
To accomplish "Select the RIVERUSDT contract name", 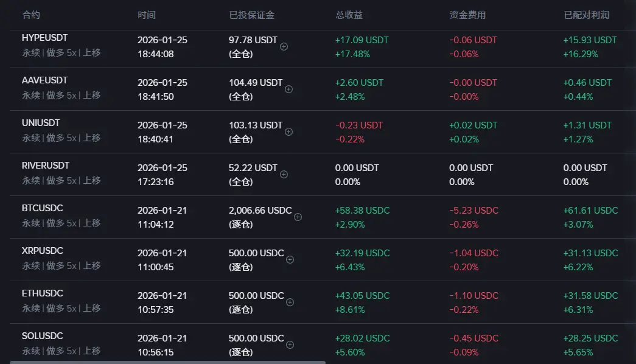I will click(x=46, y=166).
